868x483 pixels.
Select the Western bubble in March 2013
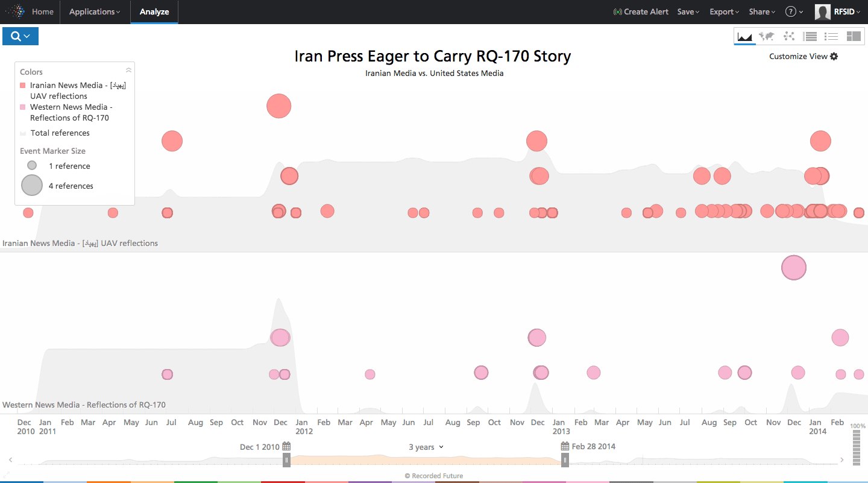(594, 373)
